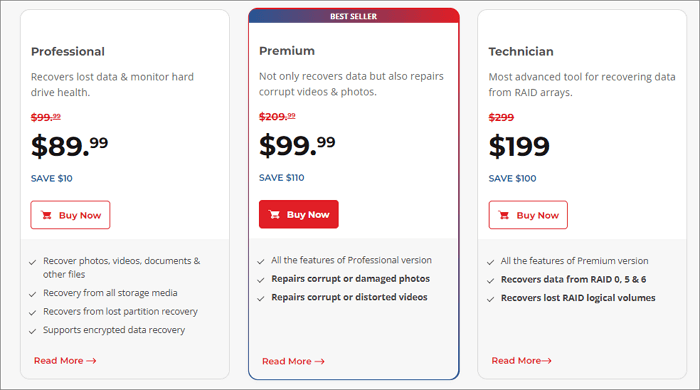Image resolution: width=700 pixels, height=390 pixels.
Task: Click checkmark beside Recovery from all storage media
Action: pos(32,294)
